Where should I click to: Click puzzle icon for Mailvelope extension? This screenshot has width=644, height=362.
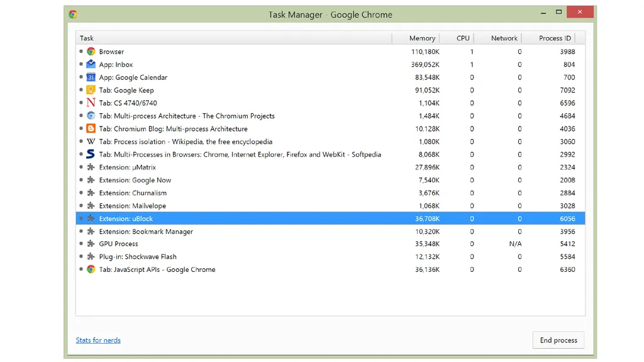pyautogui.click(x=91, y=205)
